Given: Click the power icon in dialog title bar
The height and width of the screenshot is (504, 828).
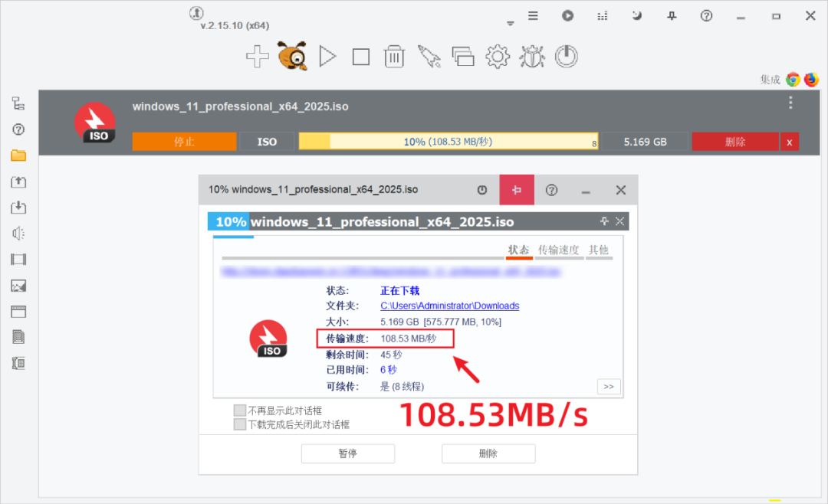Looking at the screenshot, I should [x=482, y=190].
